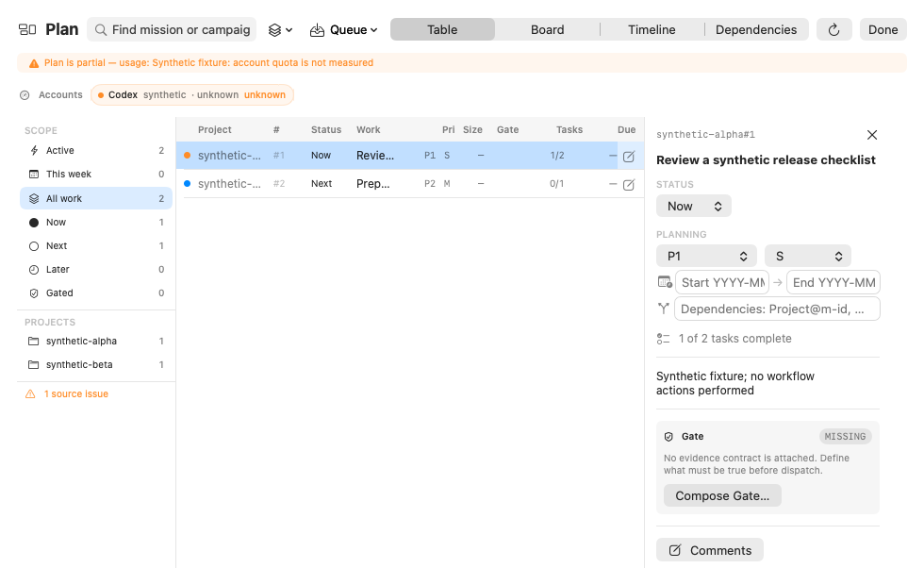This screenshot has height=585, width=924.
Task: Switch to the Dependencies view tab
Action: click(756, 29)
